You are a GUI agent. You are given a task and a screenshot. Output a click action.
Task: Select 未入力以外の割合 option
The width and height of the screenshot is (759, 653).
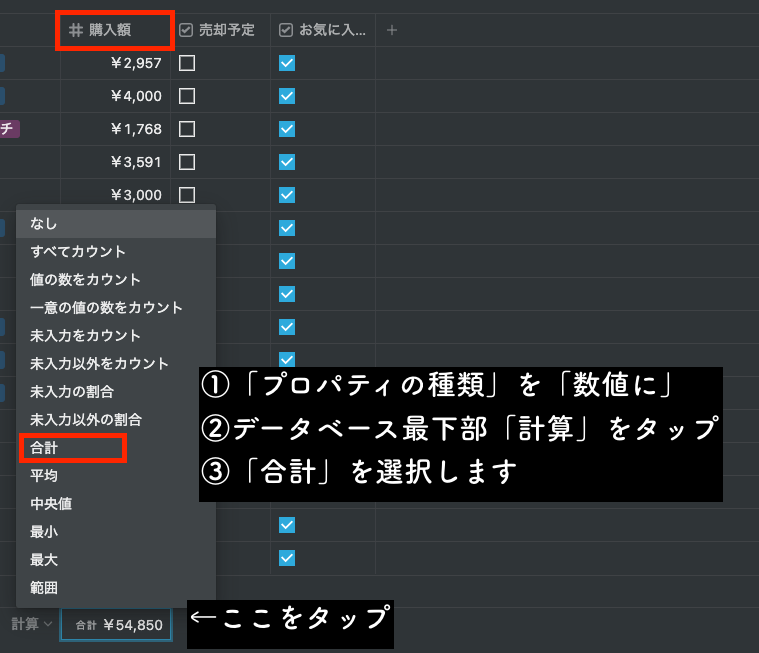pyautogui.click(x=116, y=420)
